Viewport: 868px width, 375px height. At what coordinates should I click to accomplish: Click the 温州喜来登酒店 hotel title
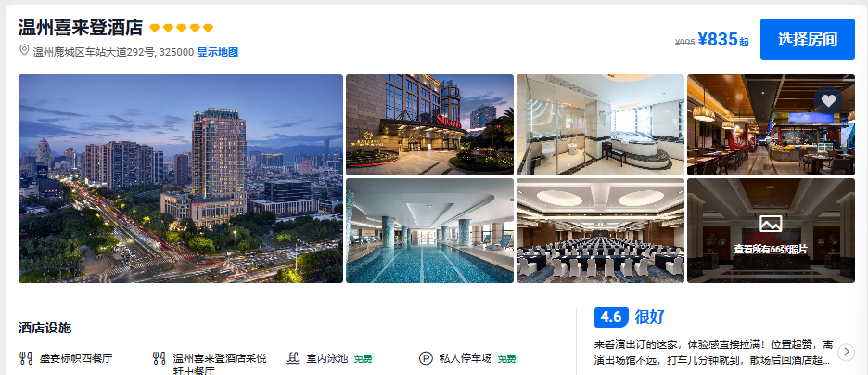[81, 28]
